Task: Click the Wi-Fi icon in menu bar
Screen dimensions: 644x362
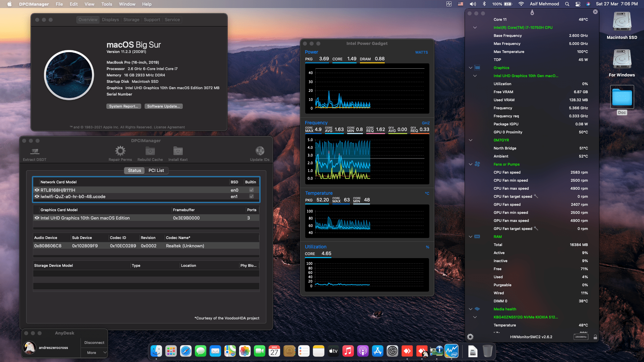Action: tap(521, 4)
